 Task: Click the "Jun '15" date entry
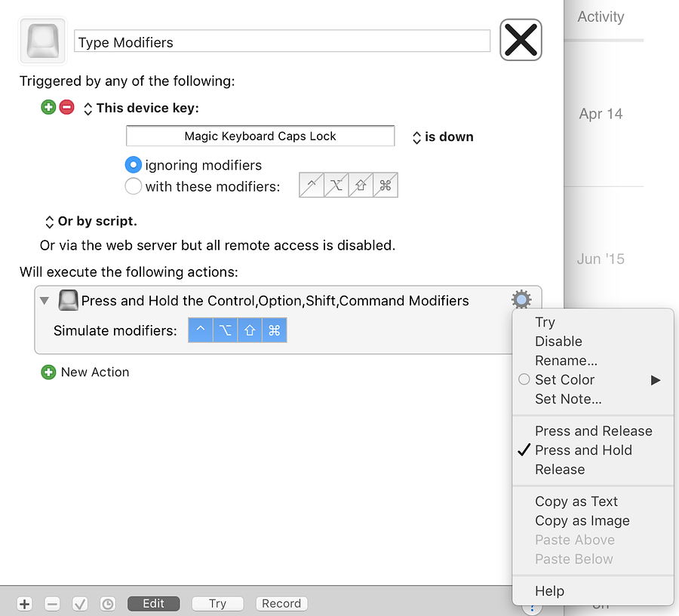point(601,259)
